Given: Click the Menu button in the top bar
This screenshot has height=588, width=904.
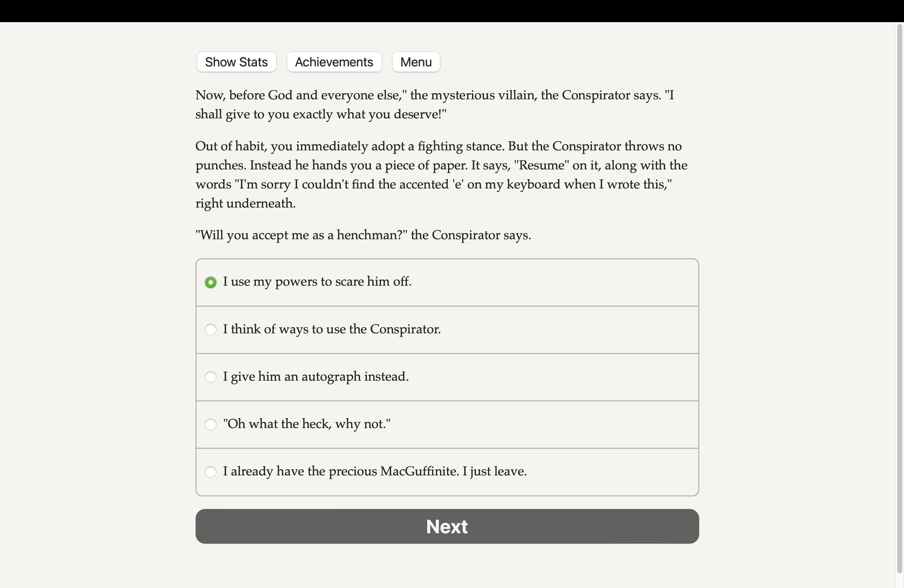Looking at the screenshot, I should (x=415, y=62).
